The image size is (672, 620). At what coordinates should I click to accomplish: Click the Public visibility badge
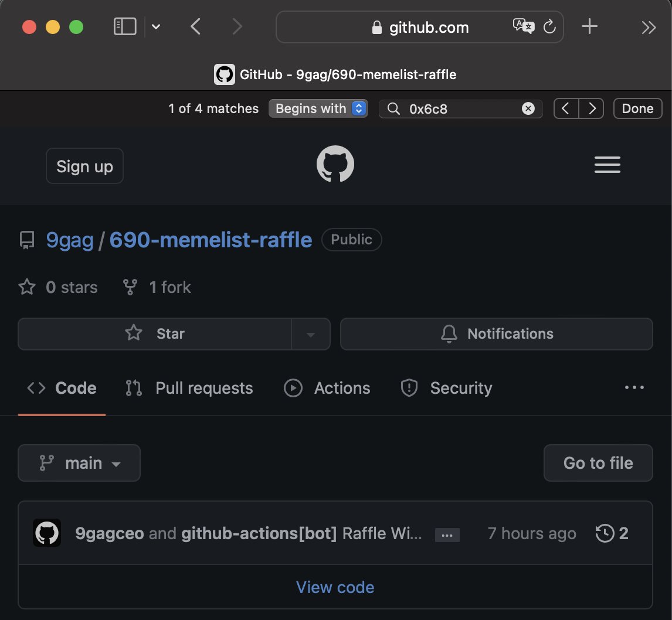click(351, 239)
